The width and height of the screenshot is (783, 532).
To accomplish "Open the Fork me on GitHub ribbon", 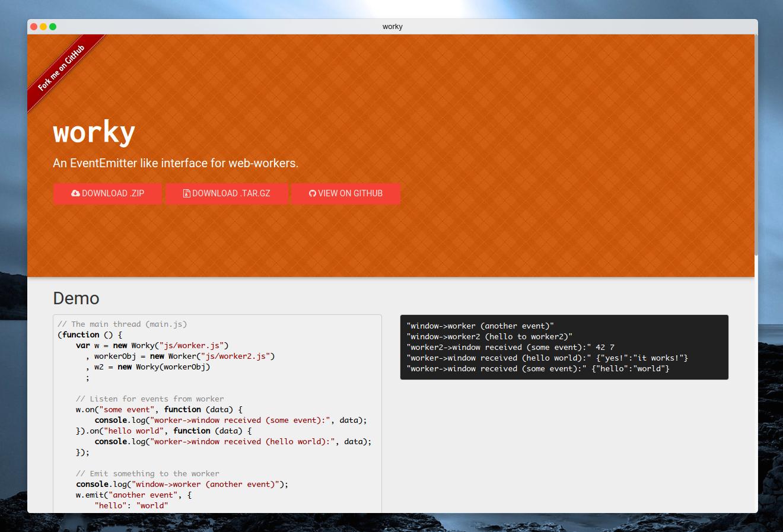I will coord(62,68).
